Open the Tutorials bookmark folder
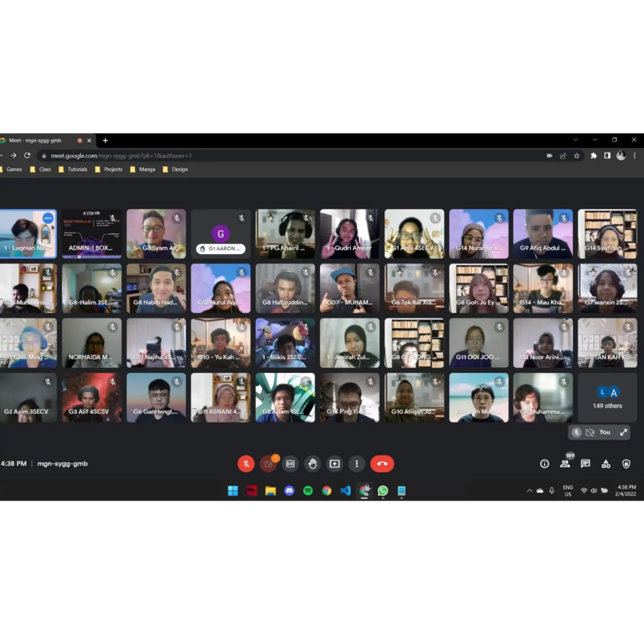This screenshot has width=644, height=644. [73, 169]
